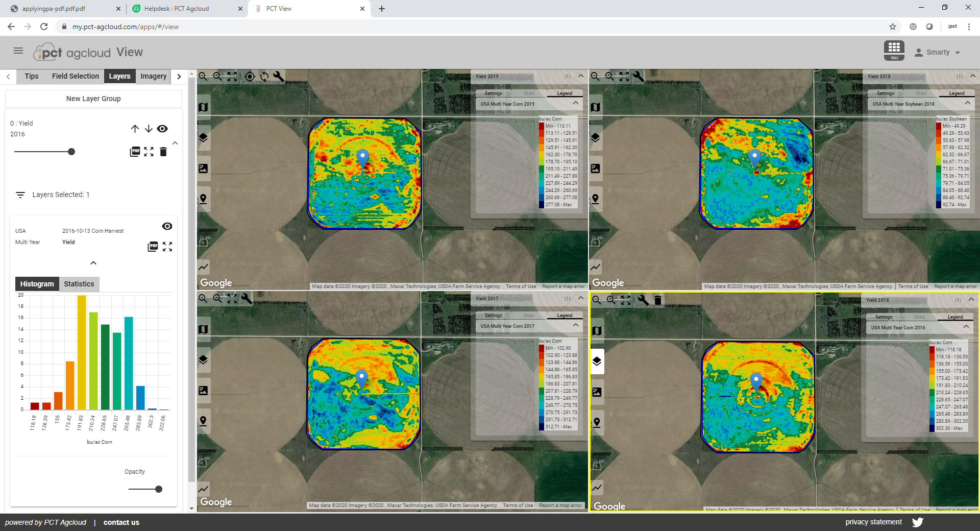Screen dimensions: 980x531
Task: Open a new browser tab
Action: tap(382, 9)
